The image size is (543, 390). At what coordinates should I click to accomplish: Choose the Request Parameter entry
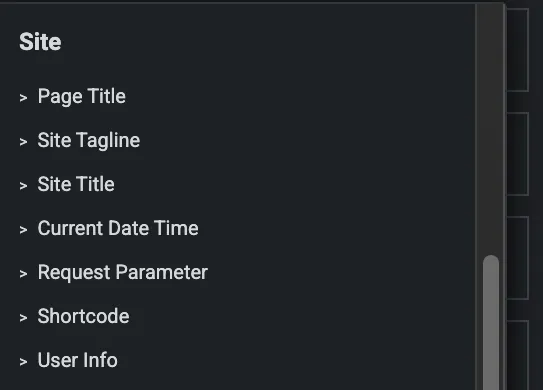tap(123, 272)
